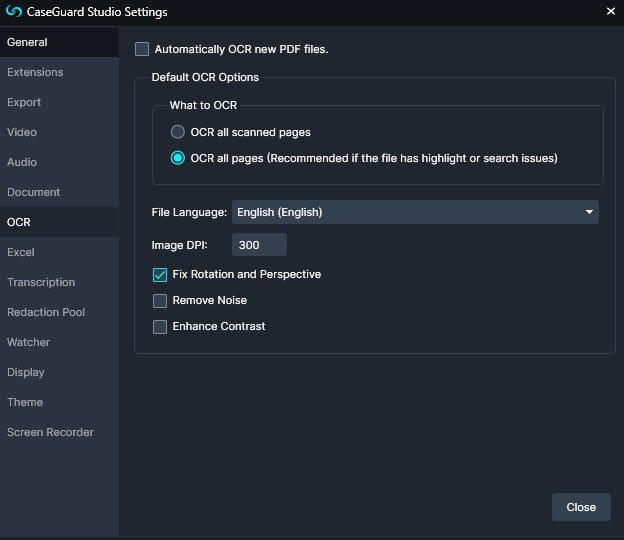Click the Image DPI input field
The image size is (624, 540).
tap(259, 245)
